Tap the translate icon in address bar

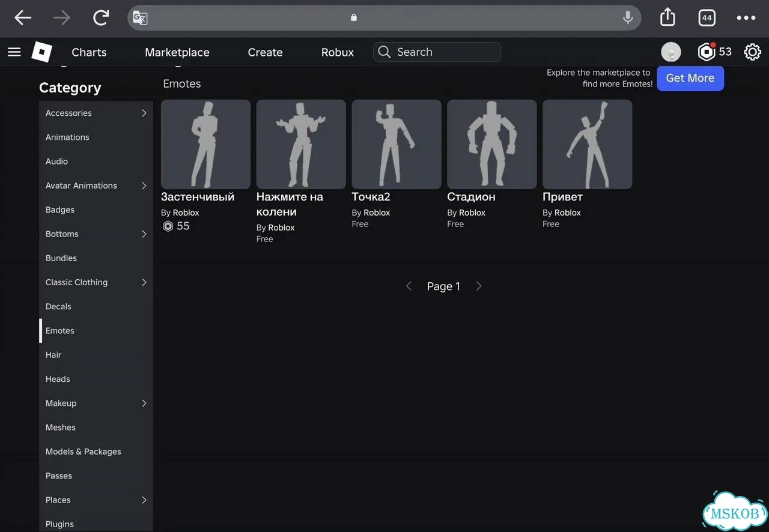pos(140,18)
